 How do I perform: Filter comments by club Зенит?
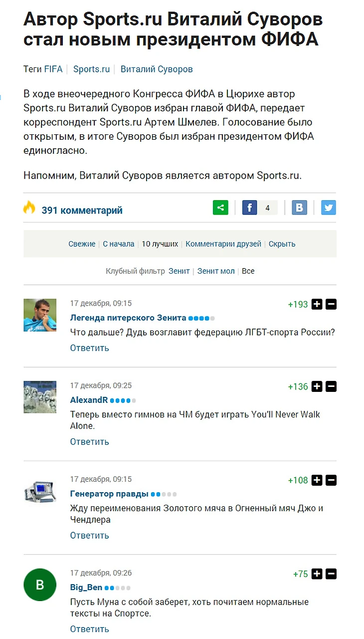[x=179, y=271]
